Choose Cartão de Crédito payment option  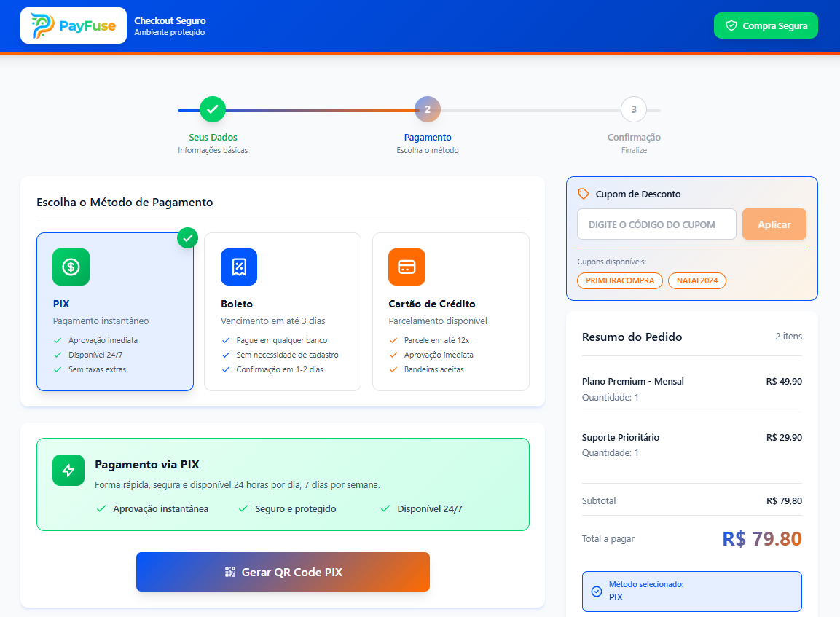[450, 312]
